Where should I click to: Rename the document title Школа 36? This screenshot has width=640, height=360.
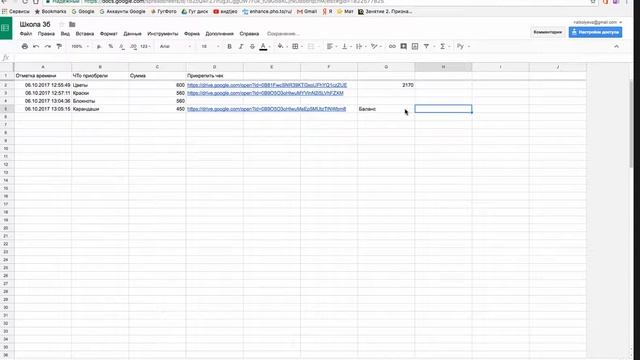35,24
